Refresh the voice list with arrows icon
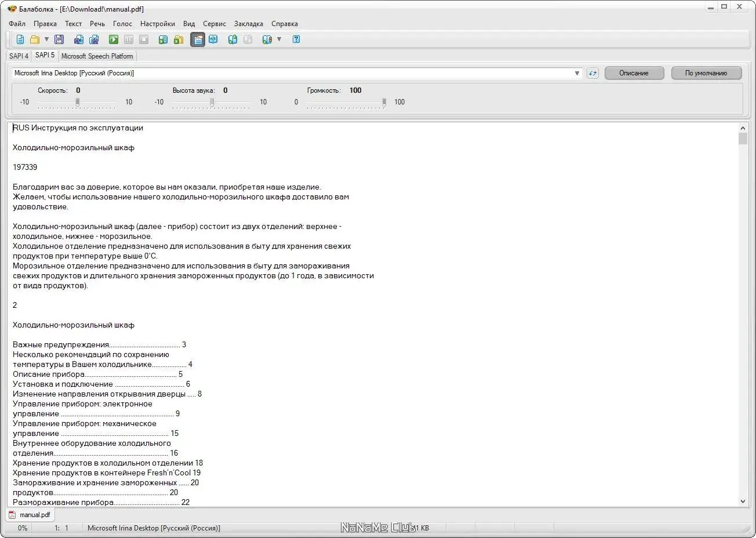 [x=593, y=73]
